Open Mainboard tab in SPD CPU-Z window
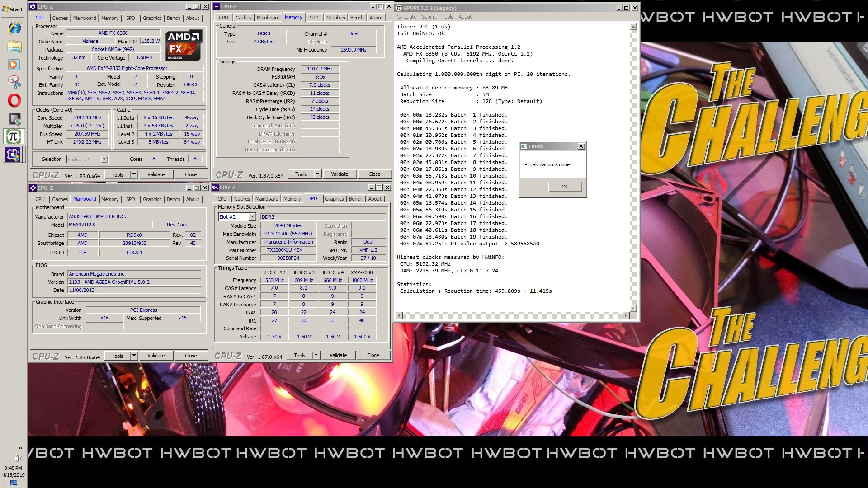 [x=266, y=199]
